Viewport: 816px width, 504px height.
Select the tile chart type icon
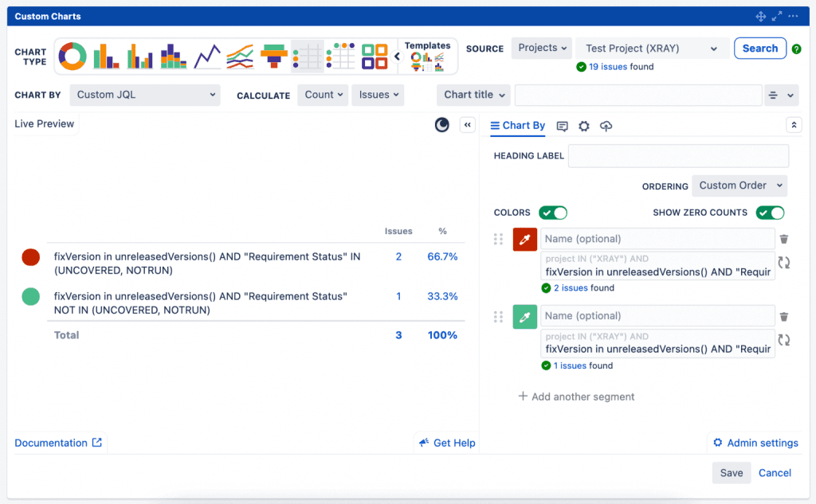click(x=374, y=57)
